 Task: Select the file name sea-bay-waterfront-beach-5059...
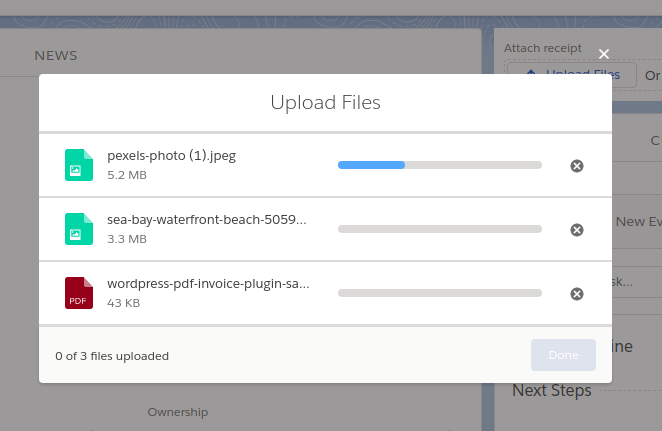coord(207,220)
